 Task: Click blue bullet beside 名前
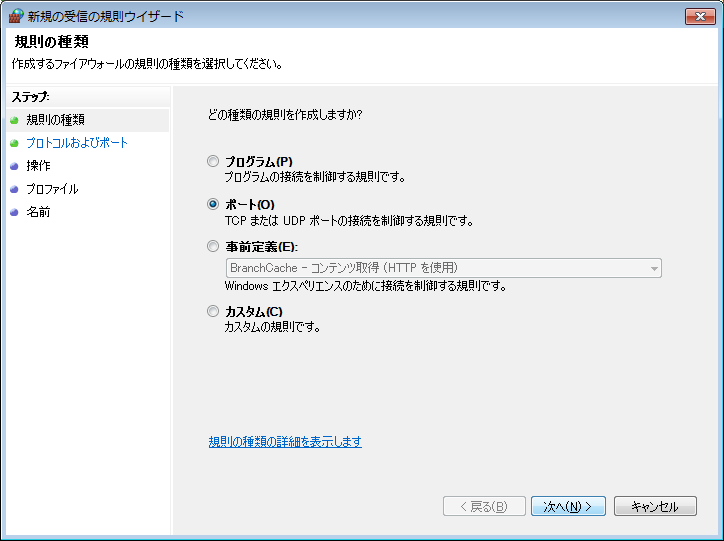point(14,212)
